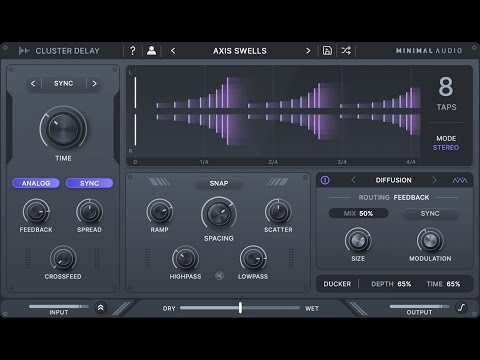This screenshot has width=480, height=360.
Task: Click the INPUT level slider
Action: 59,306
